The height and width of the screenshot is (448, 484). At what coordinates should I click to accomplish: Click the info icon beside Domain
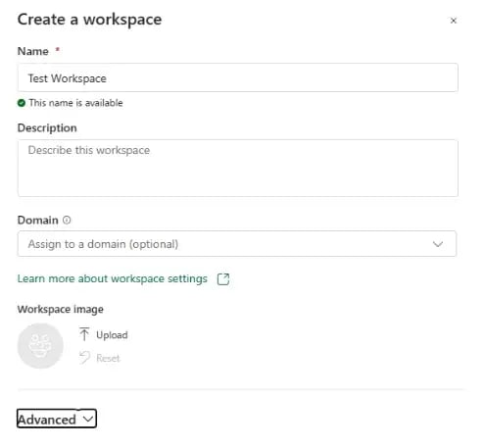tap(67, 220)
